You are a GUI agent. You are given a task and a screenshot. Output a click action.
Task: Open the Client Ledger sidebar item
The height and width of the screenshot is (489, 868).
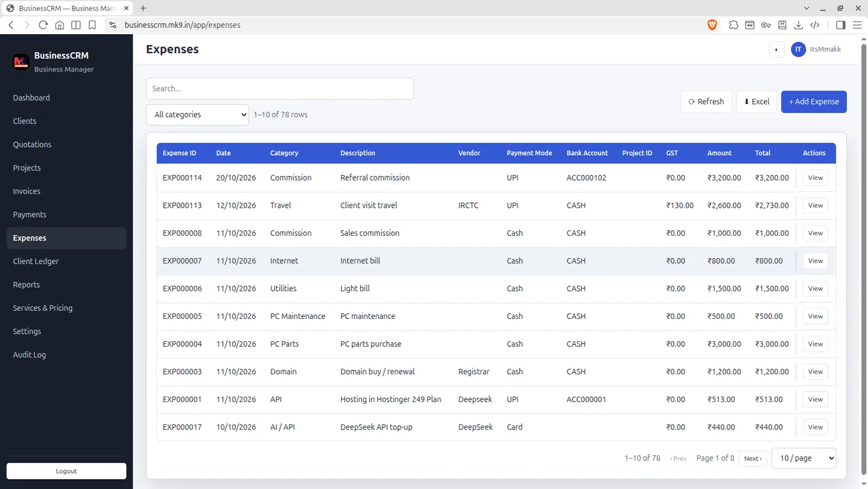tap(66, 261)
